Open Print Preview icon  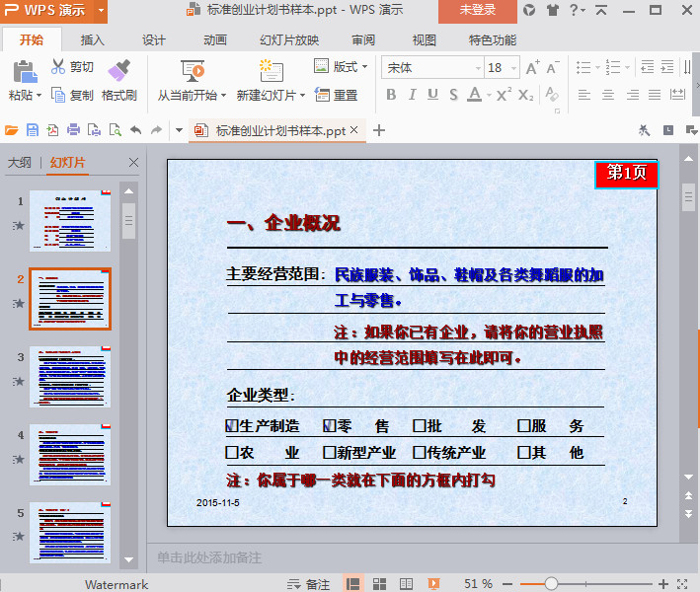point(116,130)
